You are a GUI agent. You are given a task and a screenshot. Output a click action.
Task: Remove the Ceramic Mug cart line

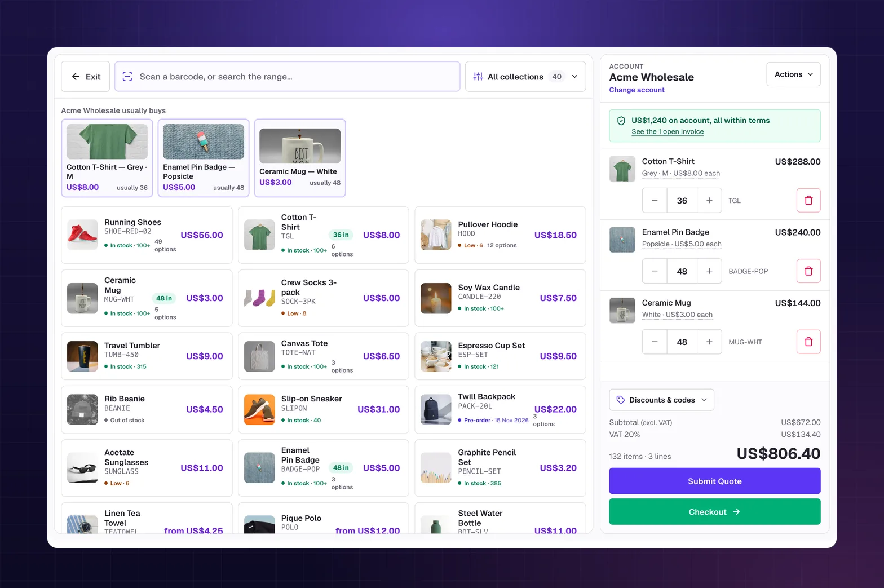[808, 342]
